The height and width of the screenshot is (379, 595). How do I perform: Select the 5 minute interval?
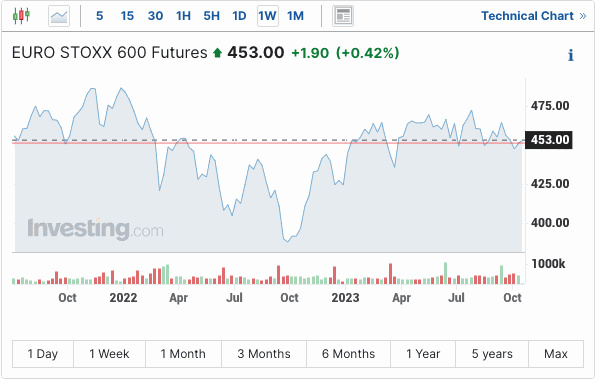coord(99,16)
